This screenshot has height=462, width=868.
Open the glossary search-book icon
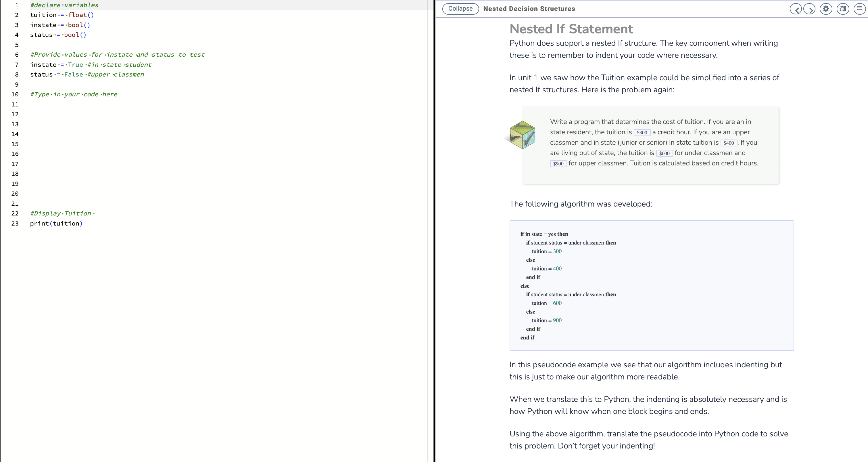843,9
